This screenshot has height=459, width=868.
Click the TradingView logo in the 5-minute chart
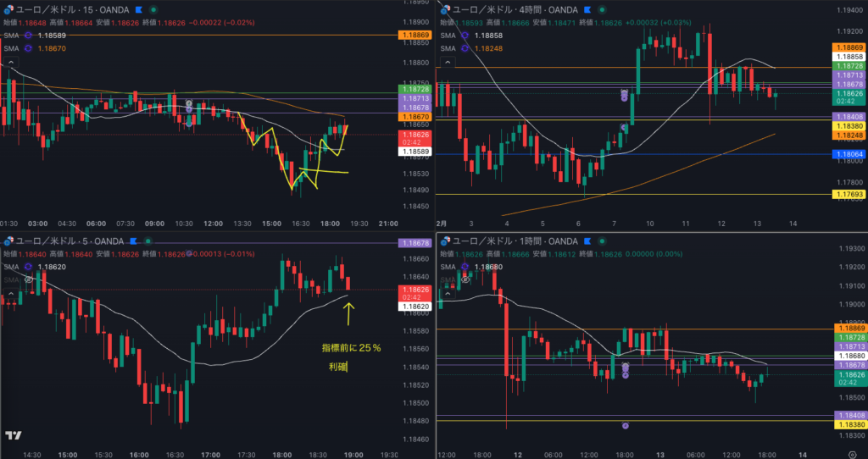point(13,435)
